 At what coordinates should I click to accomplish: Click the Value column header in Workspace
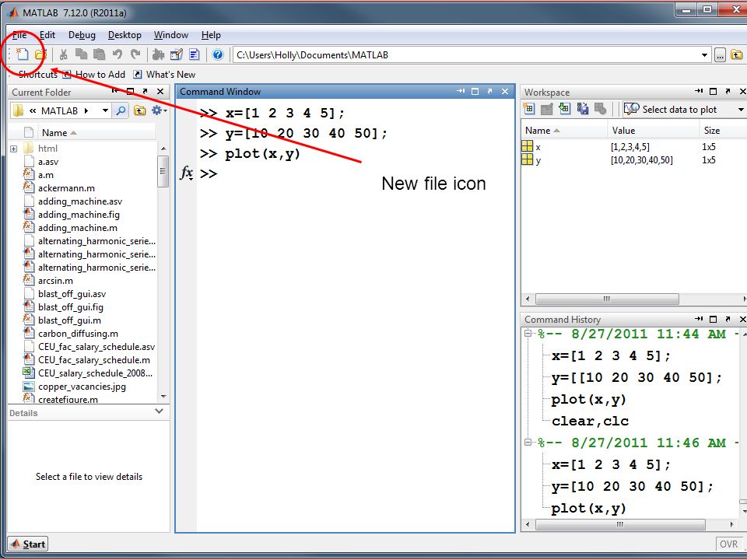click(652, 131)
